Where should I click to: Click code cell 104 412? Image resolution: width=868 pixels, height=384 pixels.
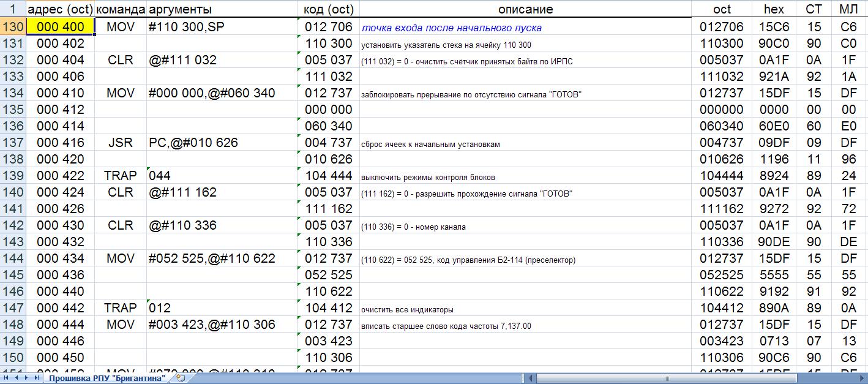pos(328,308)
